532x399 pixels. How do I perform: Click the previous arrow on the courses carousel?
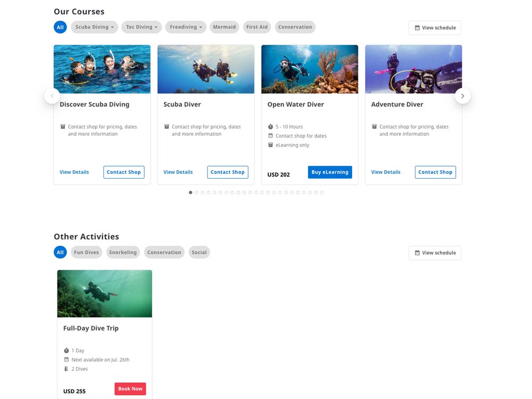52,96
